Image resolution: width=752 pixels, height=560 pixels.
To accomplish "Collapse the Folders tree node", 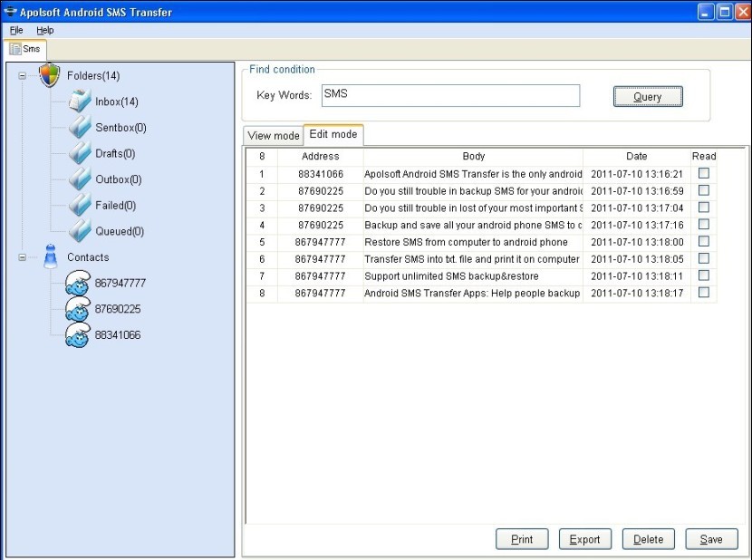I will click(22, 76).
